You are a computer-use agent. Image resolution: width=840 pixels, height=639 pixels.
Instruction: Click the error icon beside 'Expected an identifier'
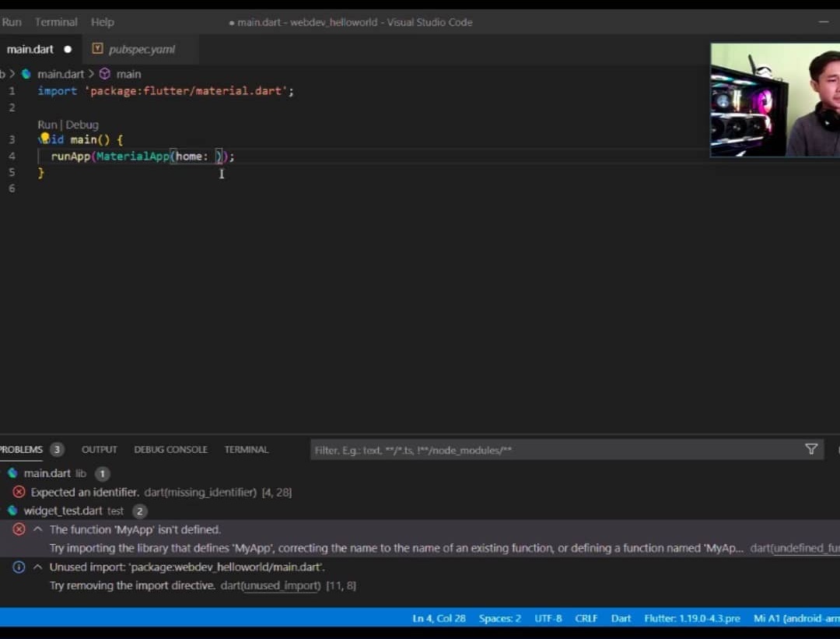[19, 492]
